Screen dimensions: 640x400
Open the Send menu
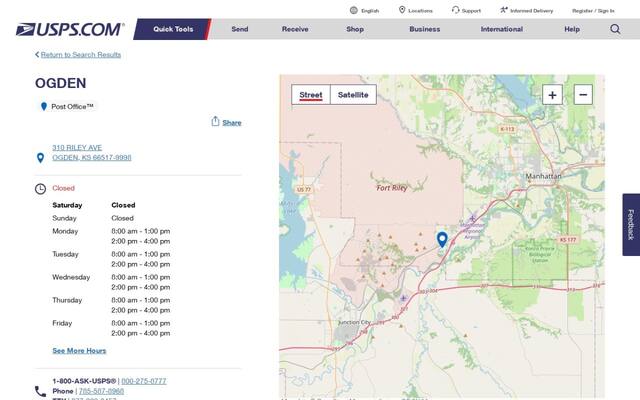point(240,29)
